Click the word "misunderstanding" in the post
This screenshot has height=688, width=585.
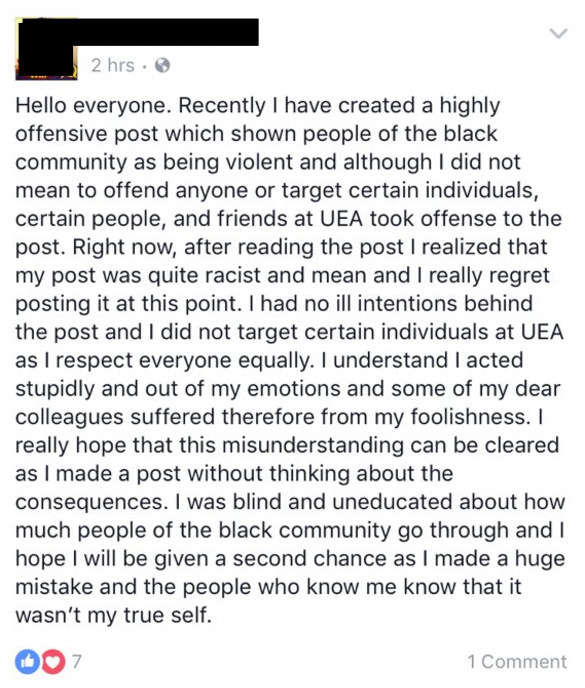pos(312,445)
